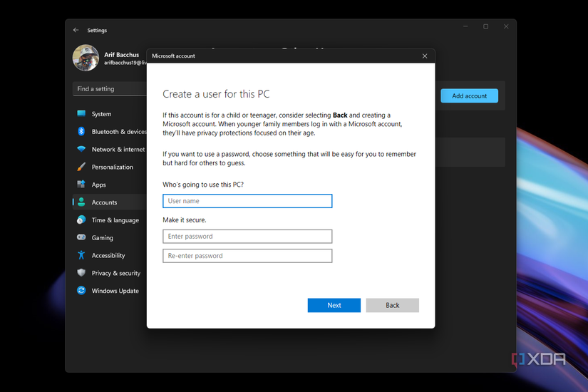Click the Time & language globe icon
Screen dimensions: 588x392
(x=81, y=220)
